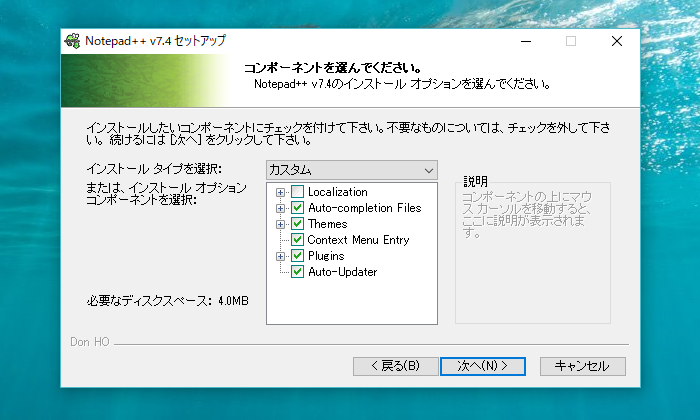700x420 pixels.
Task: Select the Themes label text
Action: pos(327,224)
